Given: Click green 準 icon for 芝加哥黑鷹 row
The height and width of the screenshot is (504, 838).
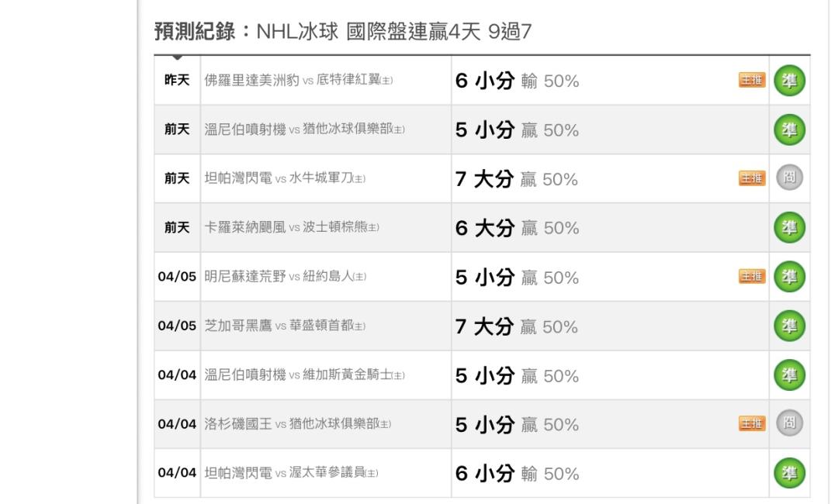Looking at the screenshot, I should (789, 326).
